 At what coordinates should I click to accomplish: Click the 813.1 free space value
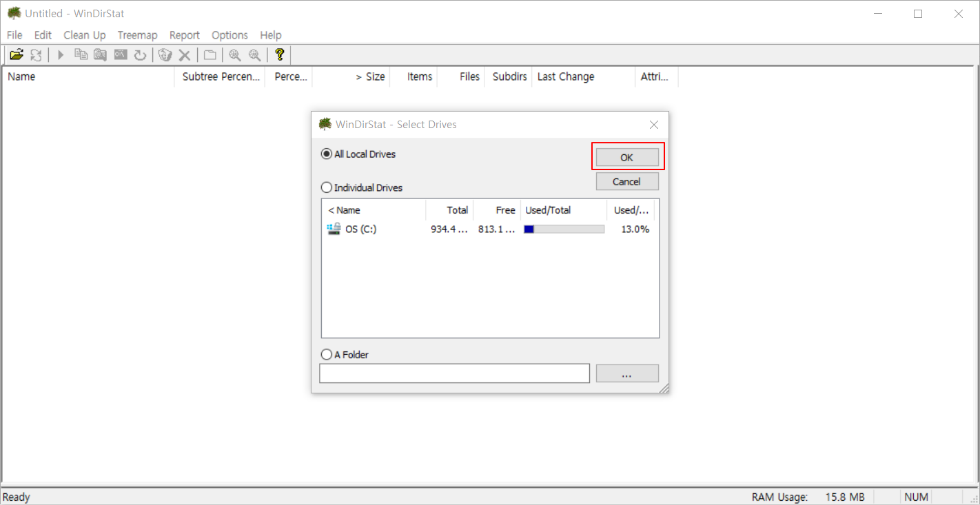click(497, 229)
